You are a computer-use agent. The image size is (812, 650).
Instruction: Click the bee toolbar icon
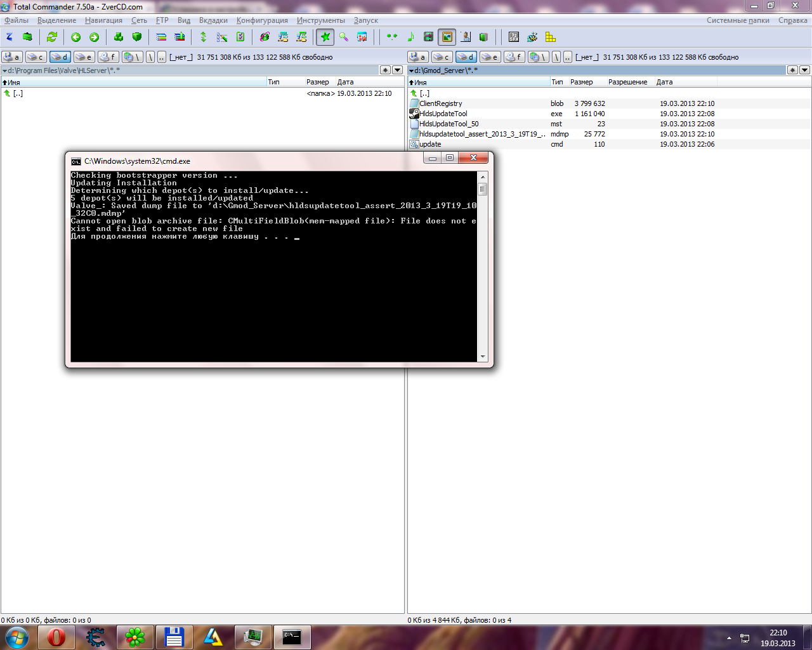(532, 37)
